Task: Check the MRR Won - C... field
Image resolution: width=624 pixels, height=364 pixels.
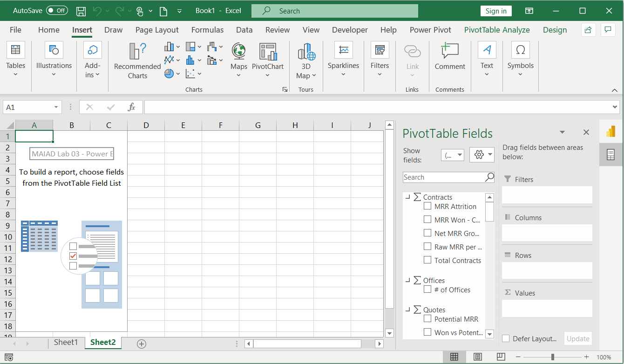Action: pos(427,219)
